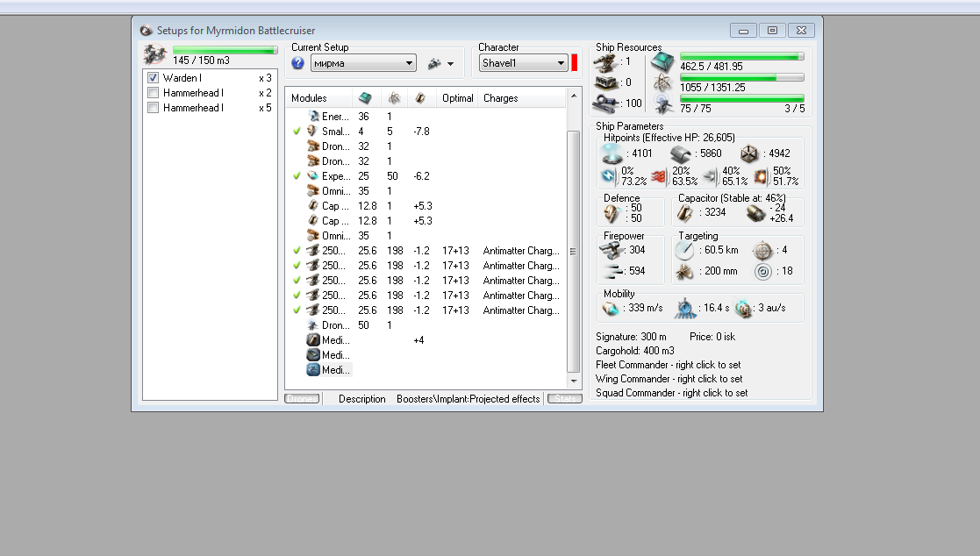980x556 pixels.
Task: Click the CPU usage bar above 462.5 / 481.95
Action: (x=742, y=57)
